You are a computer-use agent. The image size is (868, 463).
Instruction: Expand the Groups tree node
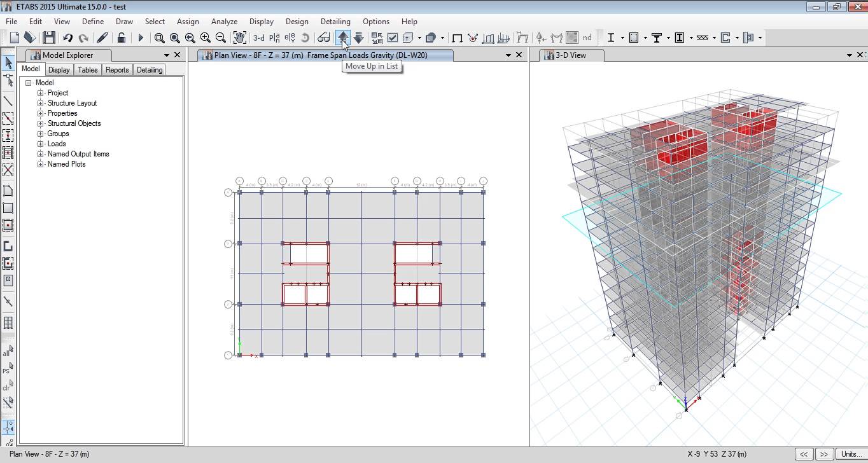pos(41,134)
